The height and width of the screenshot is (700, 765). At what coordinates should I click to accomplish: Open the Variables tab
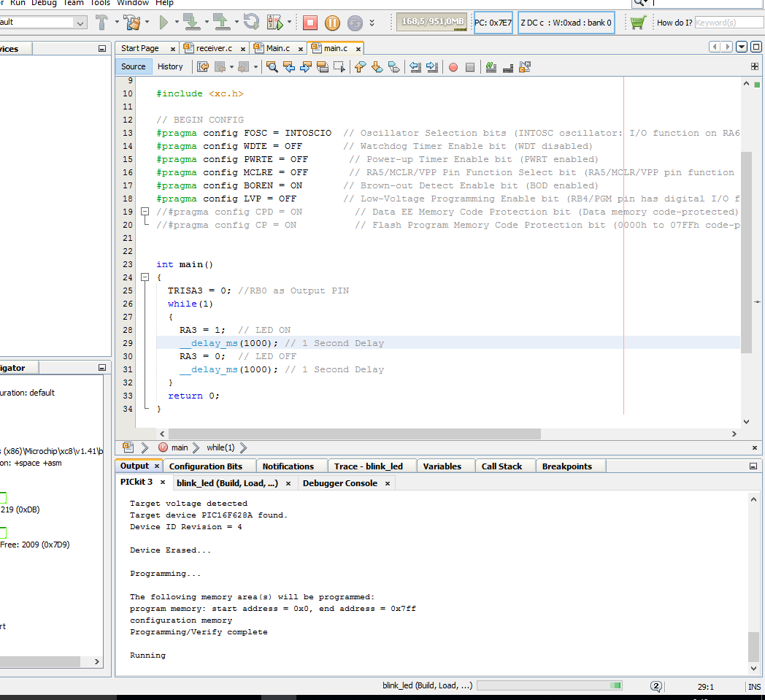(x=442, y=466)
